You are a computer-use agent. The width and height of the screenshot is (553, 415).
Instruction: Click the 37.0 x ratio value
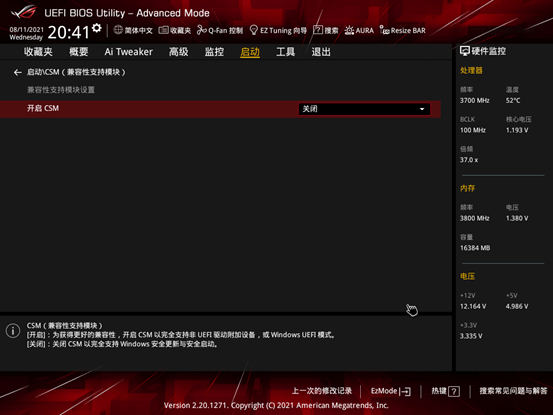tap(469, 160)
